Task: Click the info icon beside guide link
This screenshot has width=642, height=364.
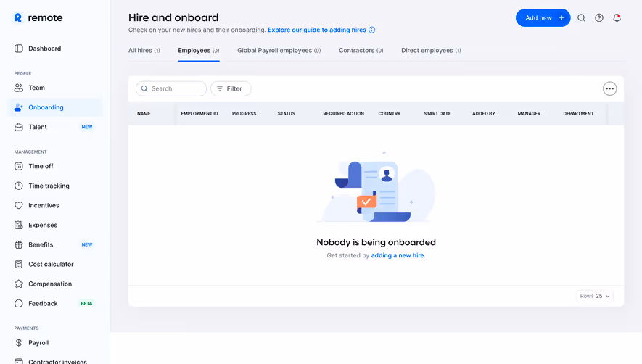Action: coord(371,30)
